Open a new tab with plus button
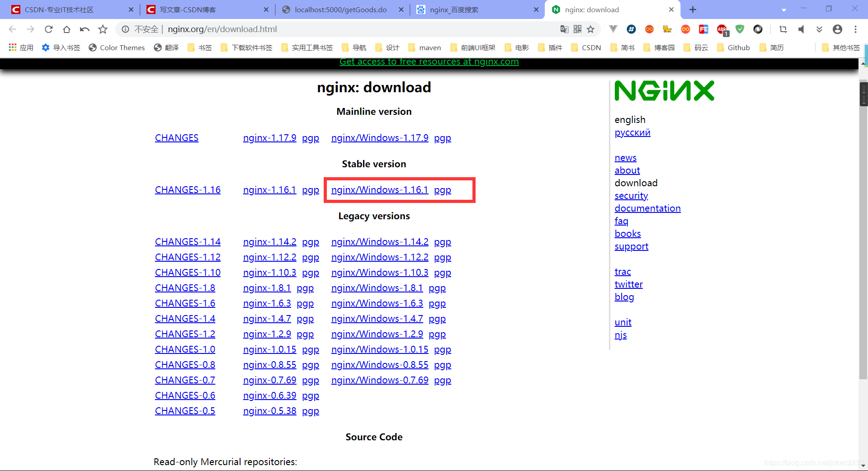 (x=693, y=9)
